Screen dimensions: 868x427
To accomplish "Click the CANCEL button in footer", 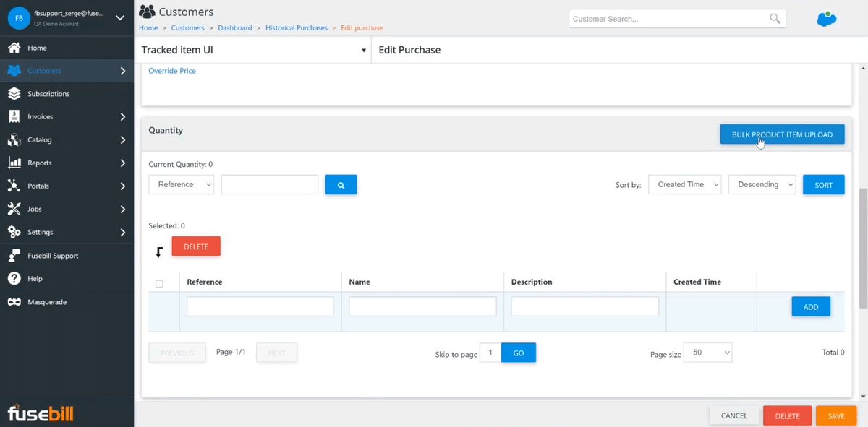I will [734, 416].
